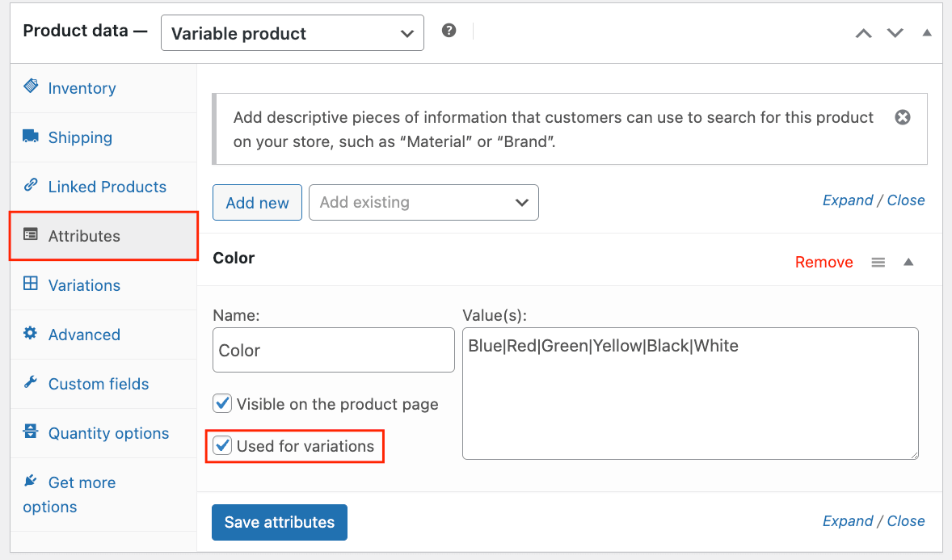Collapse the Color attribute triangle toggle
The image size is (952, 560).
pos(908,262)
